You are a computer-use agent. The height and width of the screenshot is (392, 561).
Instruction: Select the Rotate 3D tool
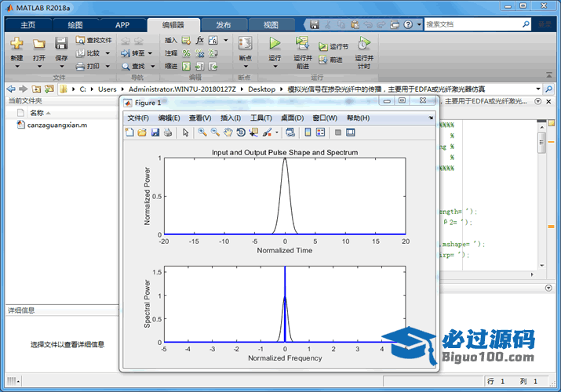241,132
